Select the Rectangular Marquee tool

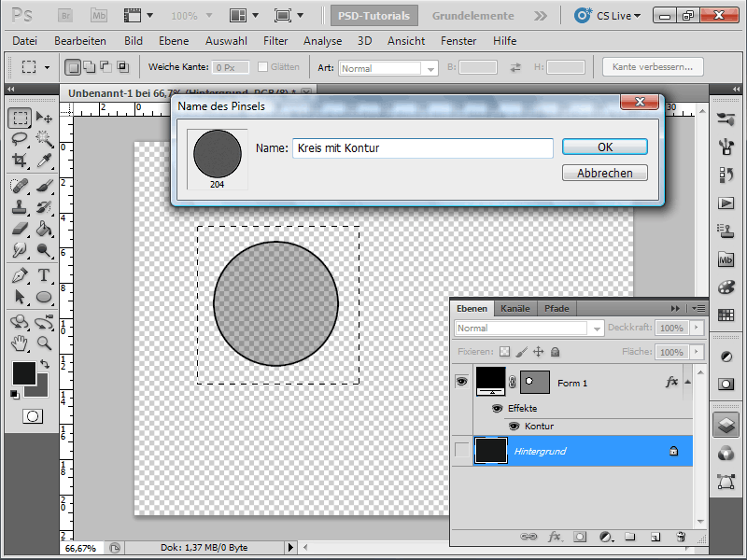(20, 118)
